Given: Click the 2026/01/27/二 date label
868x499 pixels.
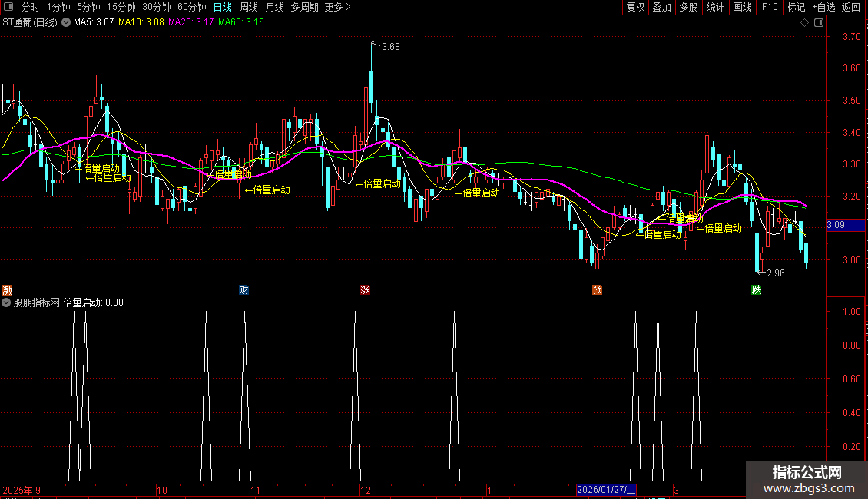Looking at the screenshot, I should (x=606, y=490).
